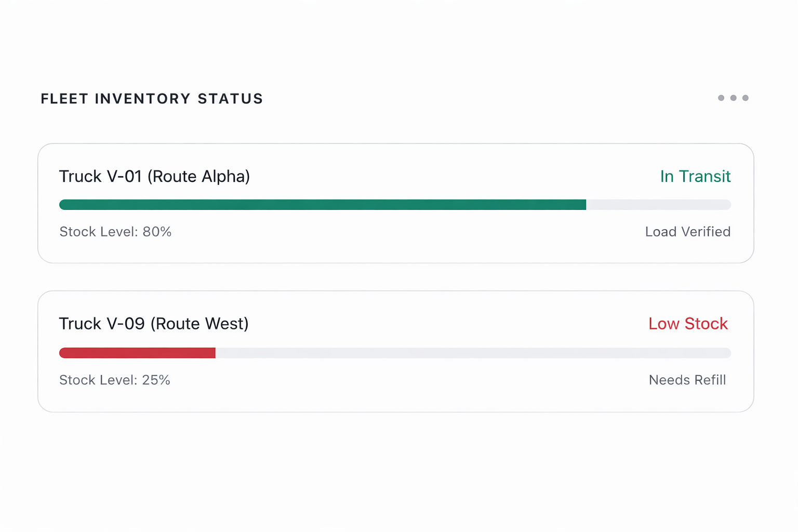Viewport: 798px width, 532px height.
Task: Click the red Low Stock status
Action: pyautogui.click(x=688, y=324)
